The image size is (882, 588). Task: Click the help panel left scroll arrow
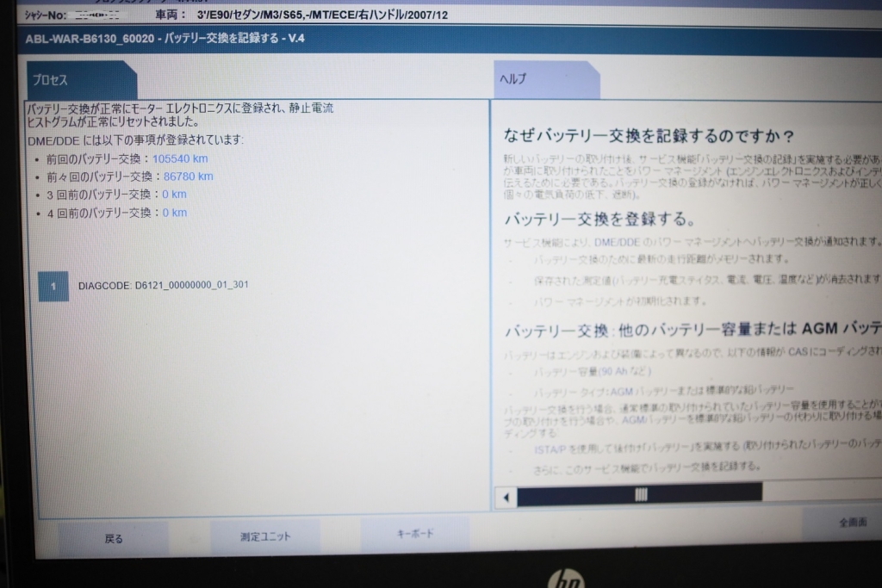(506, 497)
